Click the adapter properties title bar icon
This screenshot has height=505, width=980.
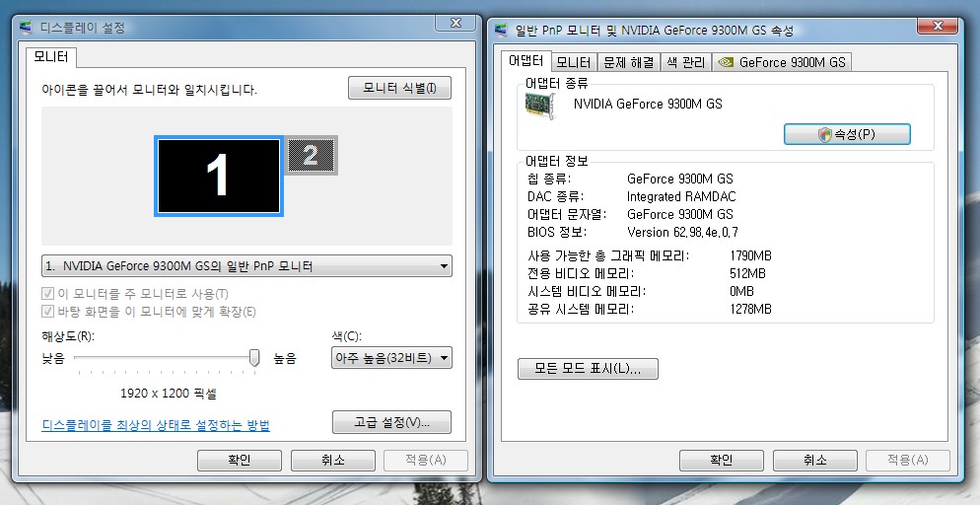click(x=501, y=30)
